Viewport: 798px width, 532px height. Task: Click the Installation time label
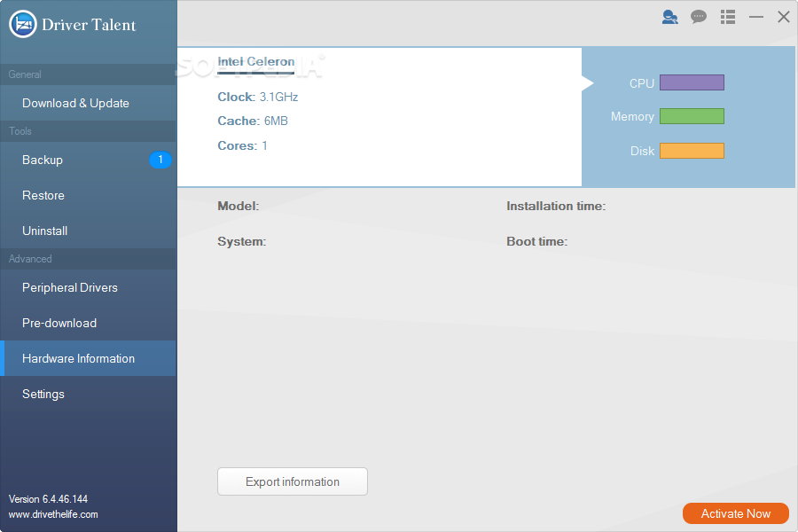pyautogui.click(x=556, y=207)
